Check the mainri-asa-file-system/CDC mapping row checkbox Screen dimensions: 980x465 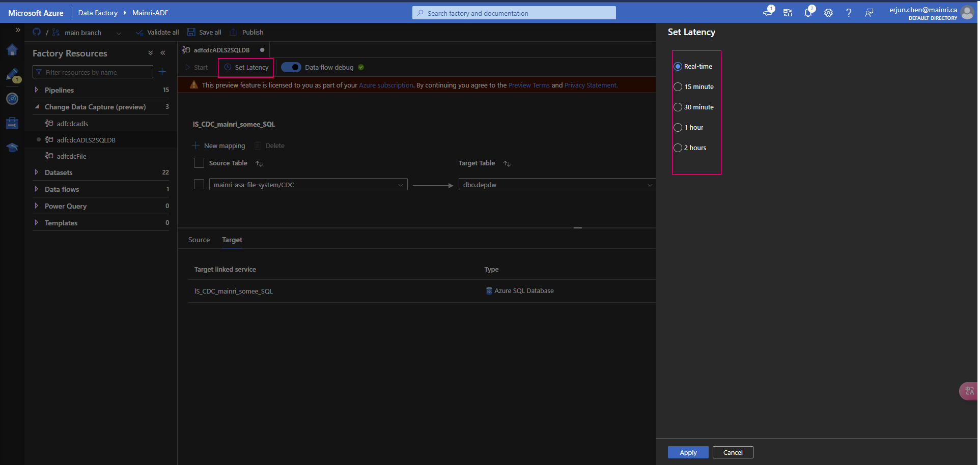pos(199,184)
